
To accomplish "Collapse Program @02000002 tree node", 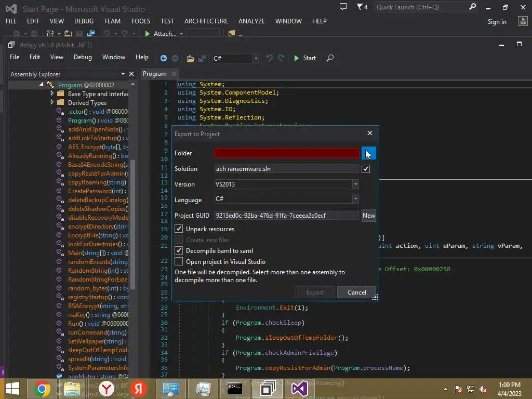I will (x=41, y=84).
